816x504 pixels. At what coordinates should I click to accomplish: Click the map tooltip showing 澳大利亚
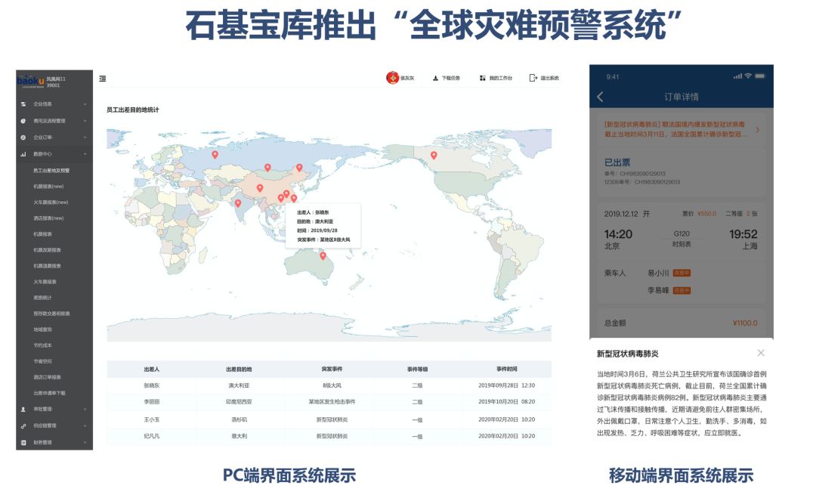click(x=323, y=226)
